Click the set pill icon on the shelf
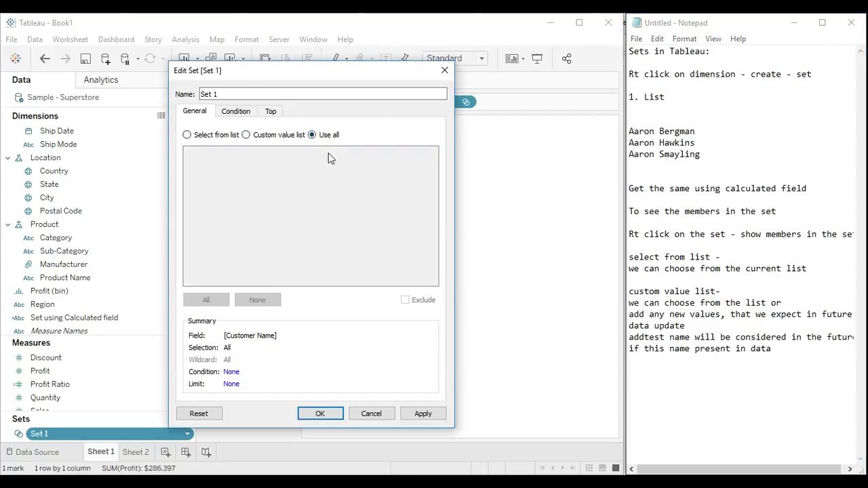The height and width of the screenshot is (488, 868). (466, 102)
